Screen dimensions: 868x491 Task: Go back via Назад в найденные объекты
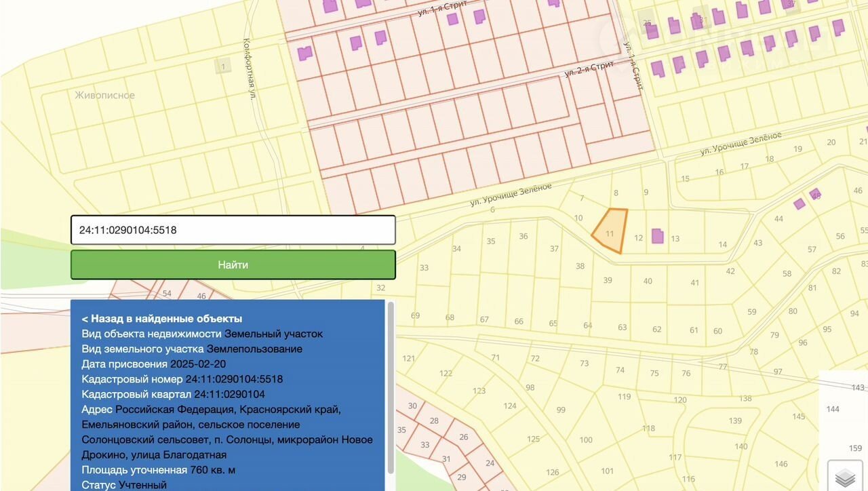161,319
